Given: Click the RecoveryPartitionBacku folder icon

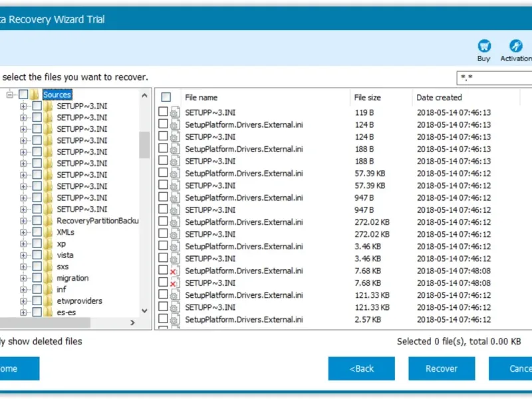Looking at the screenshot, I should click(x=48, y=221).
